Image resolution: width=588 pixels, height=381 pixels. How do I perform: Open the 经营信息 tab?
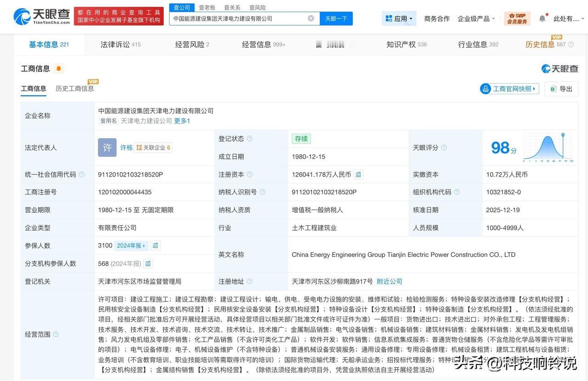coord(264,45)
